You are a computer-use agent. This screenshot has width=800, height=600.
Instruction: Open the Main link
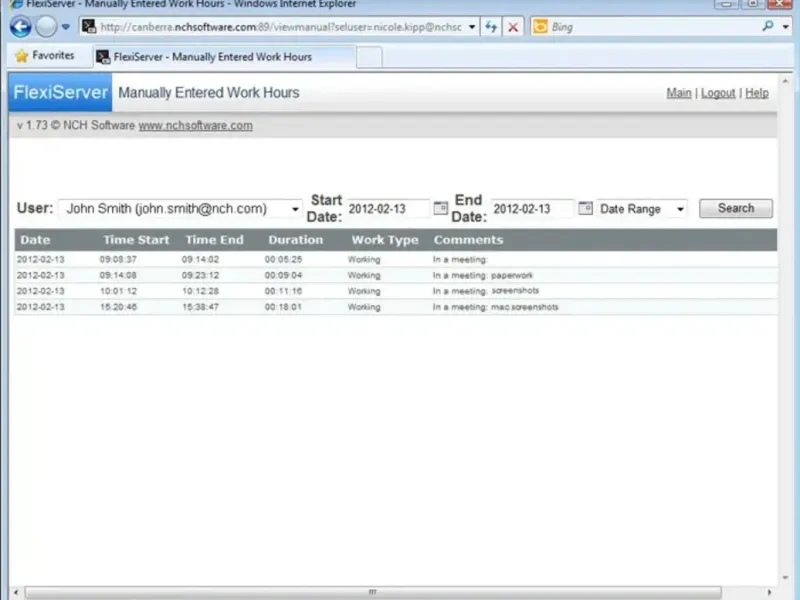pyautogui.click(x=679, y=93)
